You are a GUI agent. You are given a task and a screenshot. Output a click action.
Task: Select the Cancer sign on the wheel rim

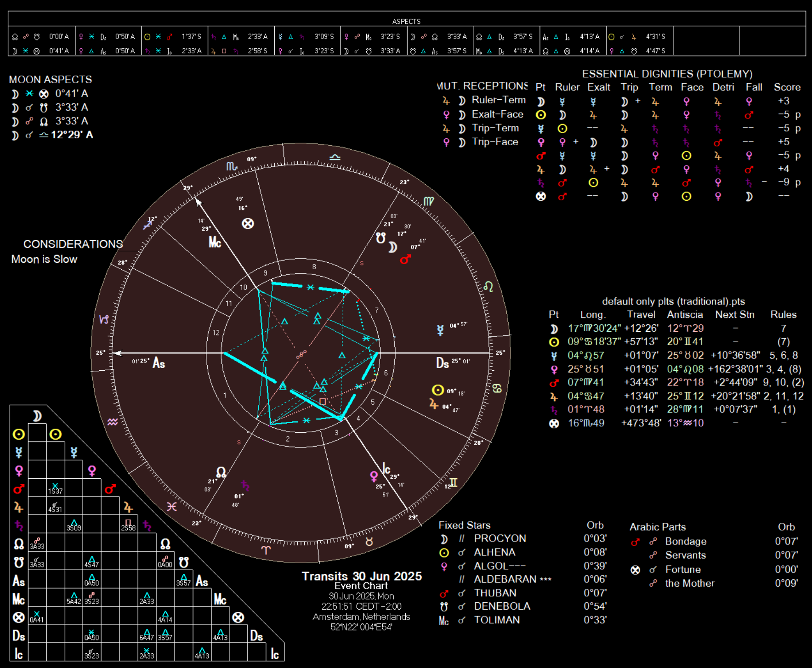pyautogui.click(x=497, y=388)
